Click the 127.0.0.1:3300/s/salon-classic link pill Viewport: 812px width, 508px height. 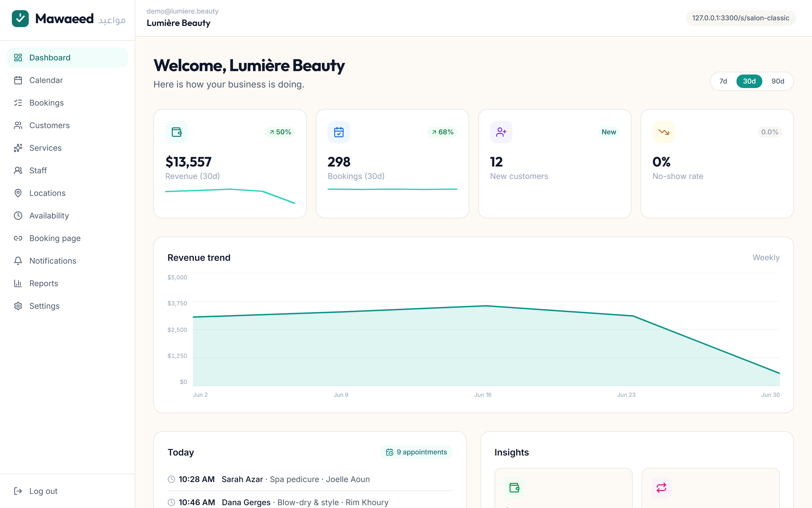click(x=741, y=18)
